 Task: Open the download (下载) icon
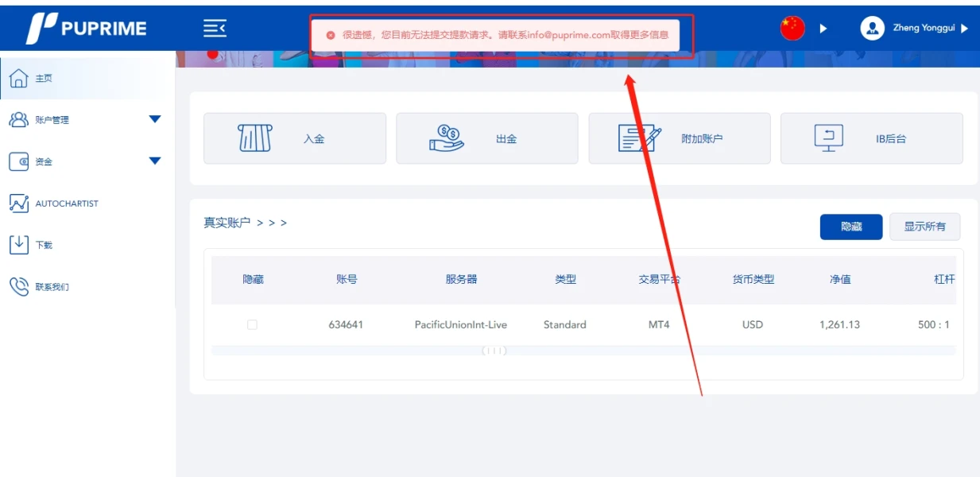click(x=18, y=244)
